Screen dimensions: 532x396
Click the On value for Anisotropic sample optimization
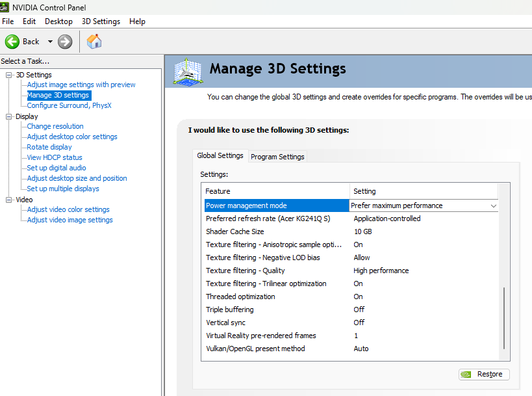tap(358, 245)
